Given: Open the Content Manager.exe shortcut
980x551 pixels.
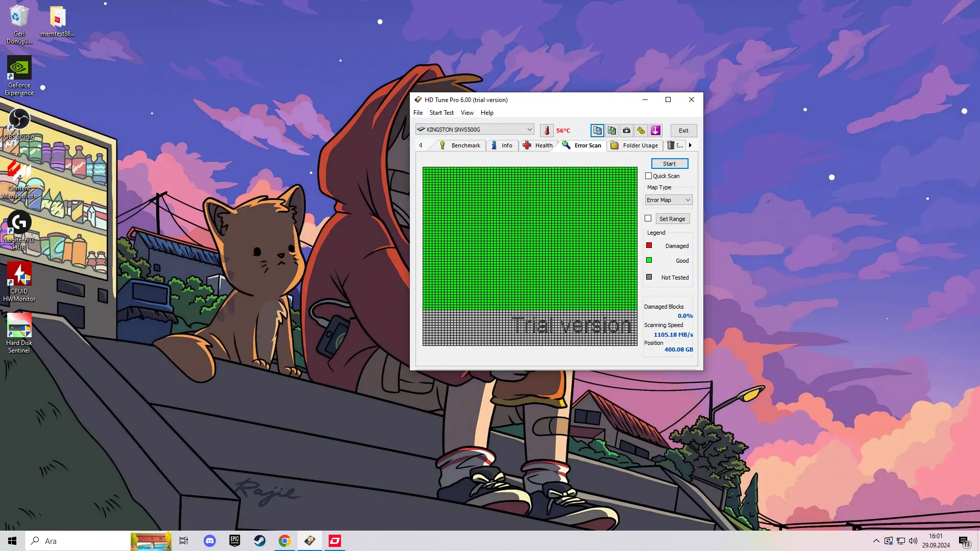Looking at the screenshot, I should (x=19, y=180).
